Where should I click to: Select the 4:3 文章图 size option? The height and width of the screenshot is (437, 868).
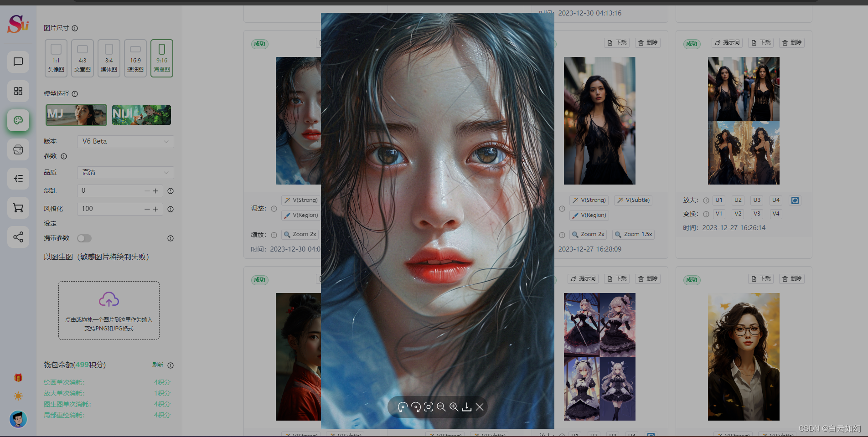(83, 58)
